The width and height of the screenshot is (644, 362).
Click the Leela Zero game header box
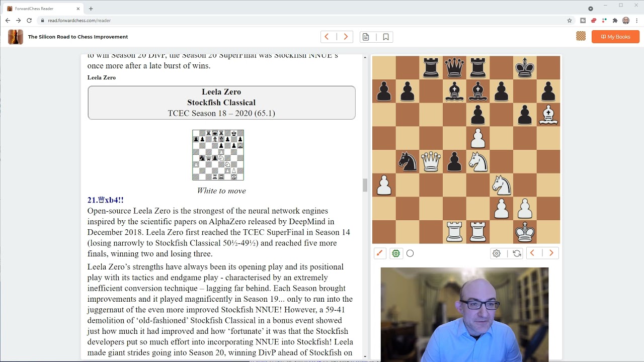[x=221, y=103]
